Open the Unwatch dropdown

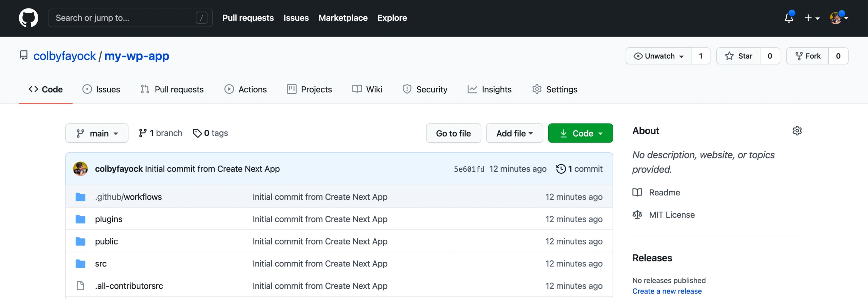[658, 56]
